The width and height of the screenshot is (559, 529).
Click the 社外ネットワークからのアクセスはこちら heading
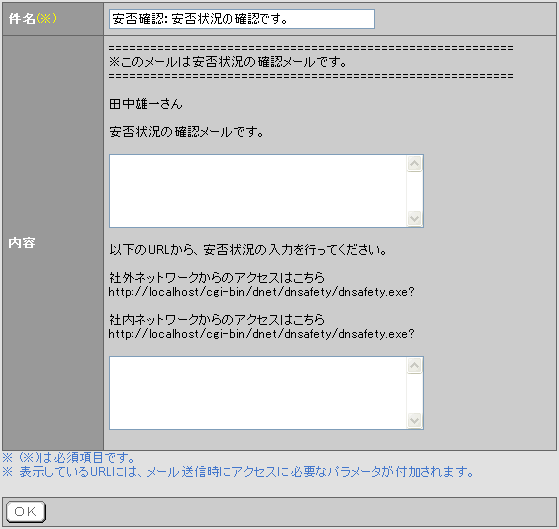pyautogui.click(x=217, y=277)
